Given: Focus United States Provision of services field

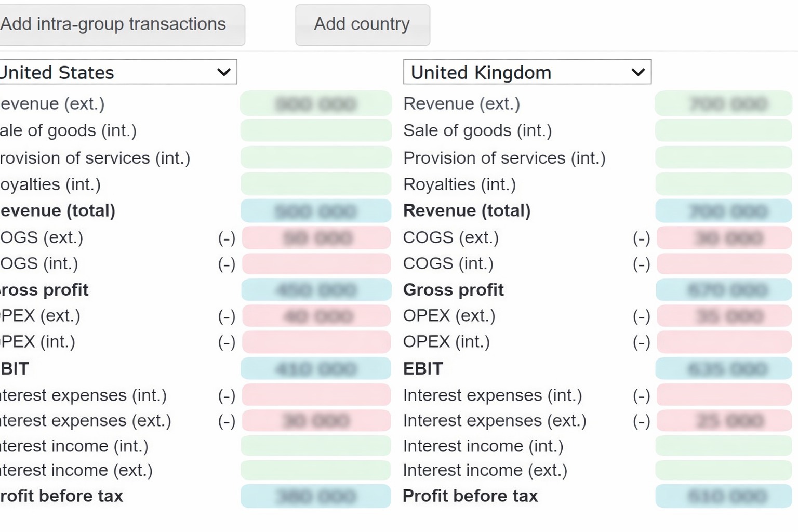Looking at the screenshot, I should coord(316,157).
